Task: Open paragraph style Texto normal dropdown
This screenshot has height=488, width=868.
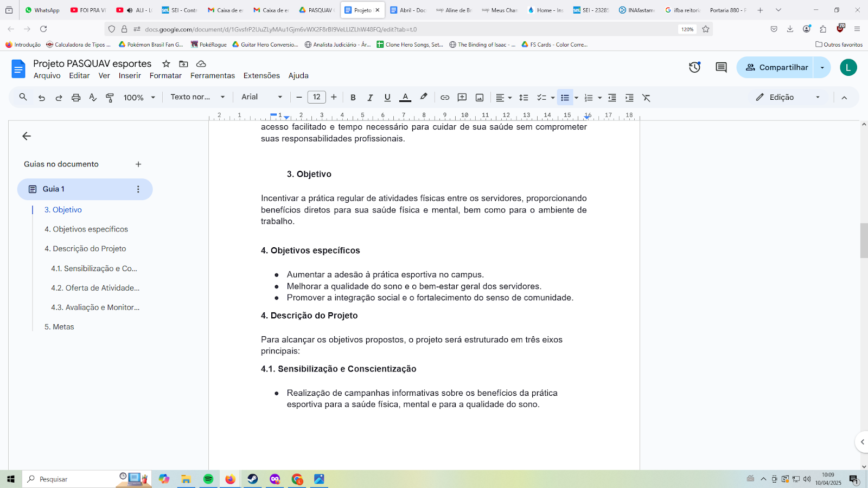Action: pyautogui.click(x=197, y=97)
